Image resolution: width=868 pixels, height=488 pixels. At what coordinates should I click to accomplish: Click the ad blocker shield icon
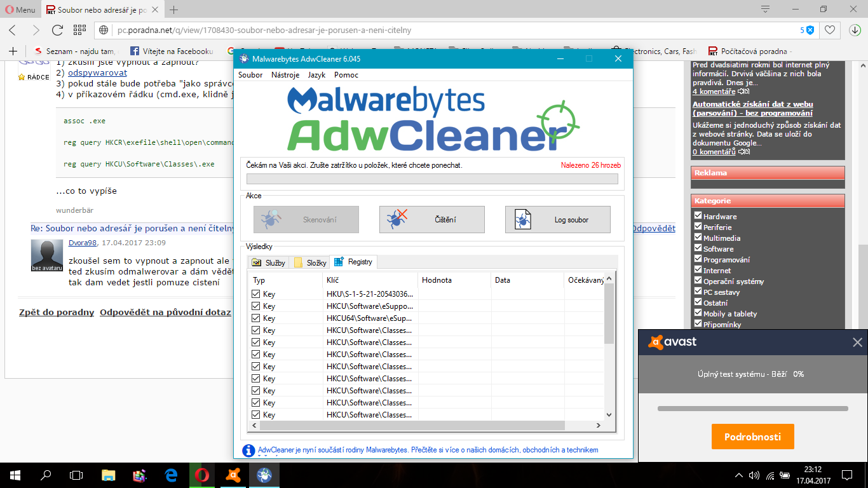click(x=810, y=30)
